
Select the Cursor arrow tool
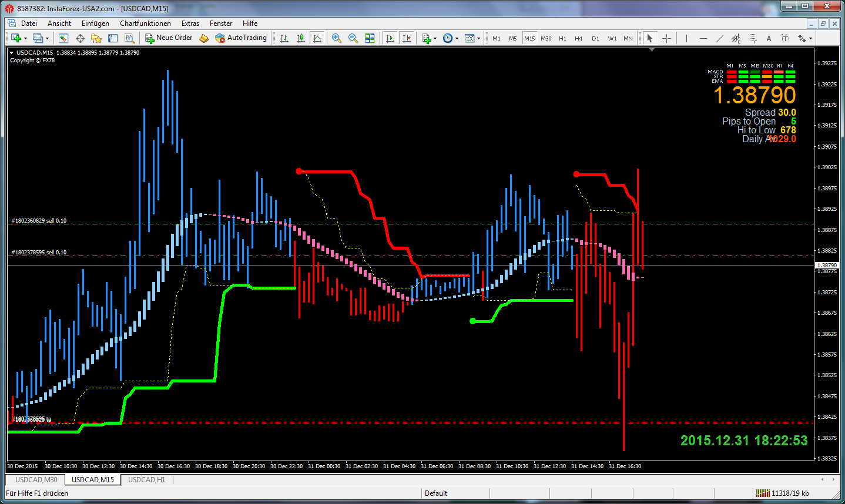pos(650,38)
